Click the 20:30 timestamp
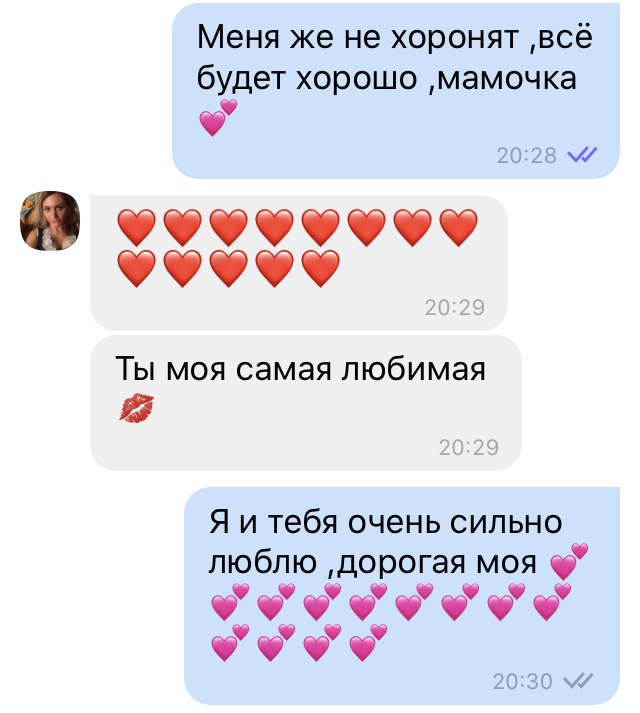The width and height of the screenshot is (640, 713). tap(523, 681)
